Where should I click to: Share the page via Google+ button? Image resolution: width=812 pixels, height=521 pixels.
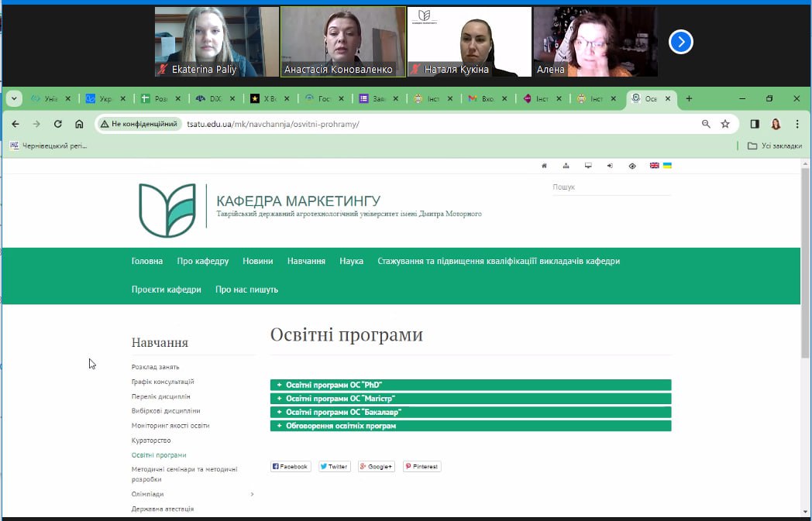pyautogui.click(x=377, y=467)
